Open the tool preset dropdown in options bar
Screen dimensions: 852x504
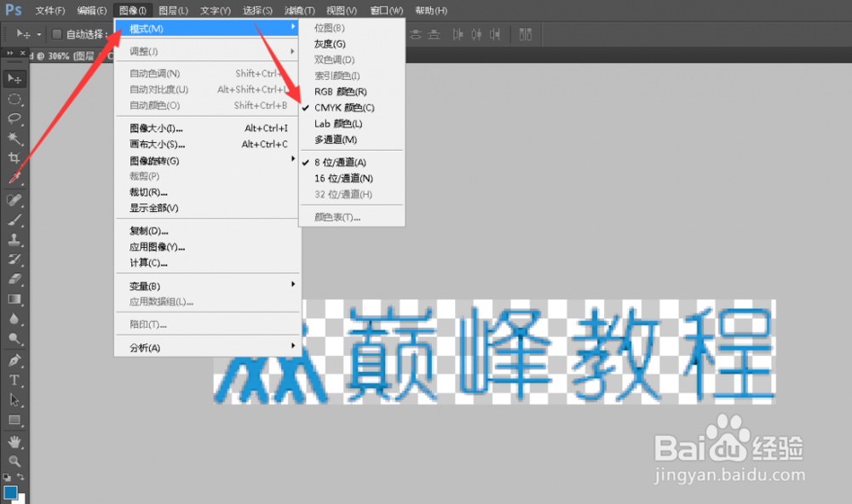(x=38, y=34)
